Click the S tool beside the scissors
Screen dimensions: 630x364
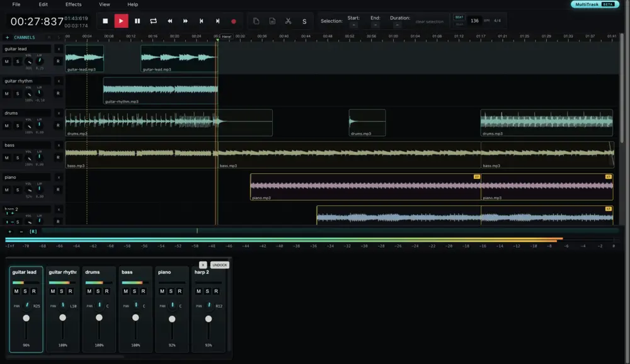[304, 21]
